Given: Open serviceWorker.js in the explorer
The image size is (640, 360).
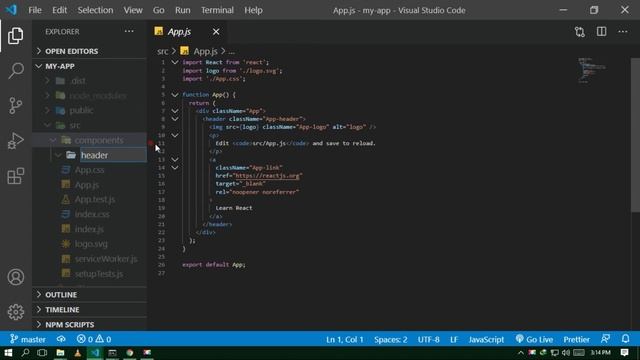Looking at the screenshot, I should point(90,259).
